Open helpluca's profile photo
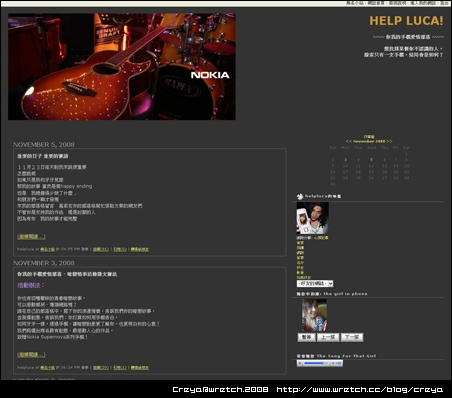This screenshot has height=398, width=452. point(313,218)
